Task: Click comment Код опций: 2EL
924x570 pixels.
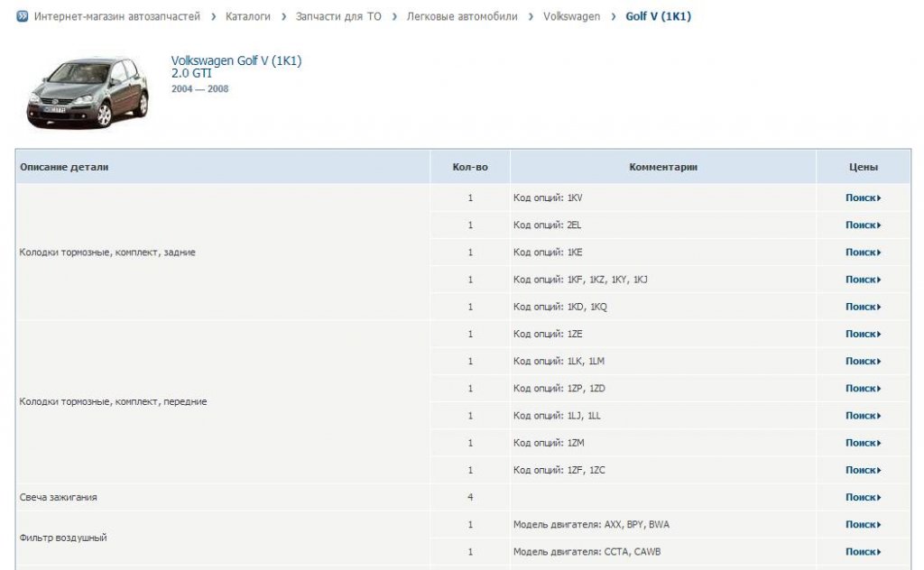Action: [x=547, y=225]
